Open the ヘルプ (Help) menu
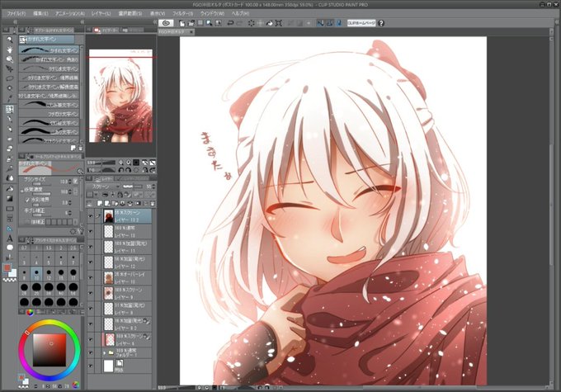The width and height of the screenshot is (561, 392). click(x=240, y=13)
